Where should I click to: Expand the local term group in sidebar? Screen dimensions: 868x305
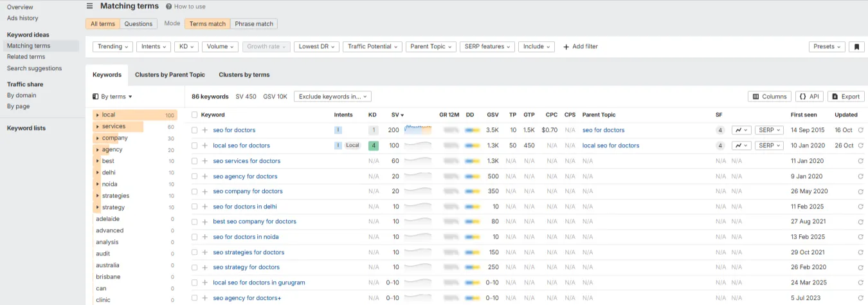97,115
